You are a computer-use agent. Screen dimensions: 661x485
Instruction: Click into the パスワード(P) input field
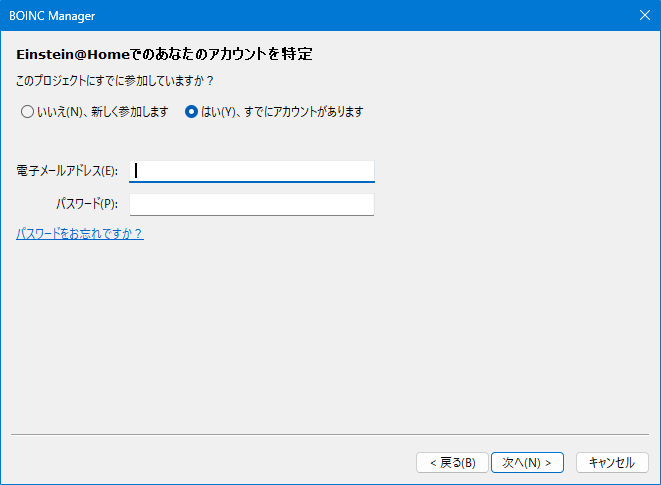point(252,205)
